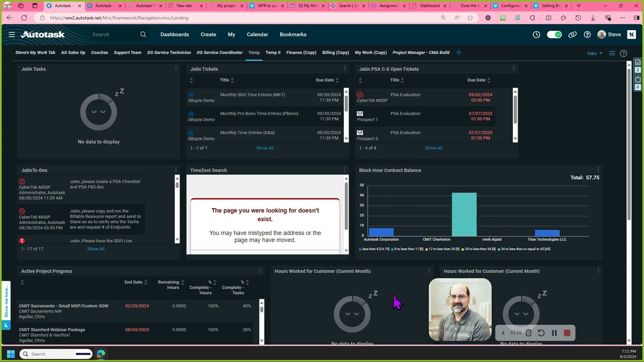Viewport: 644px width, 362px height.
Task: Open the Windows Start menu
Action: pos(11,354)
